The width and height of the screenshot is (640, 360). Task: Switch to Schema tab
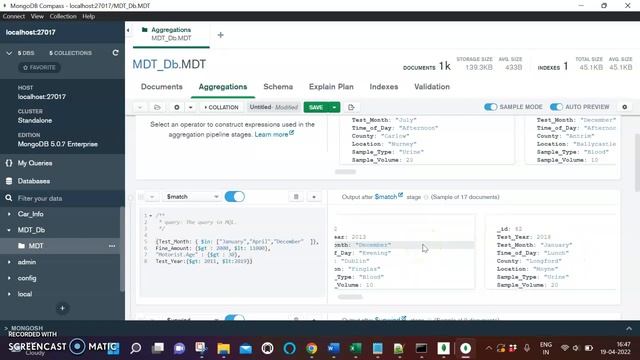click(x=278, y=87)
